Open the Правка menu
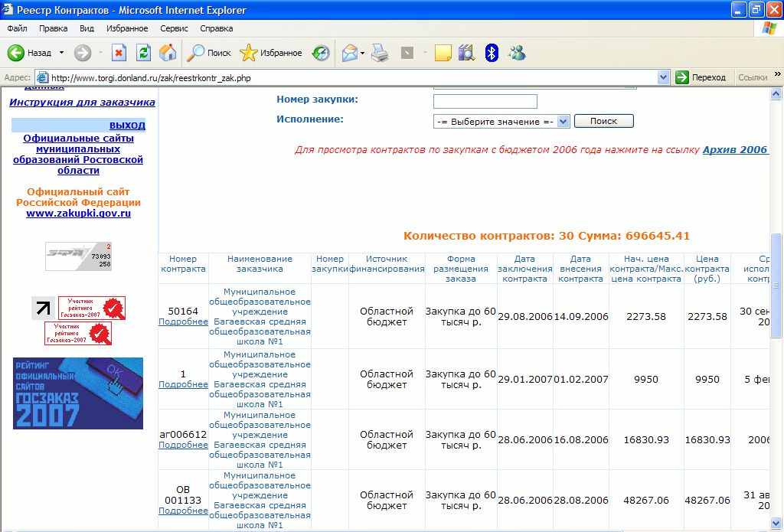Viewport: 784px width, 532px height. coord(53,28)
